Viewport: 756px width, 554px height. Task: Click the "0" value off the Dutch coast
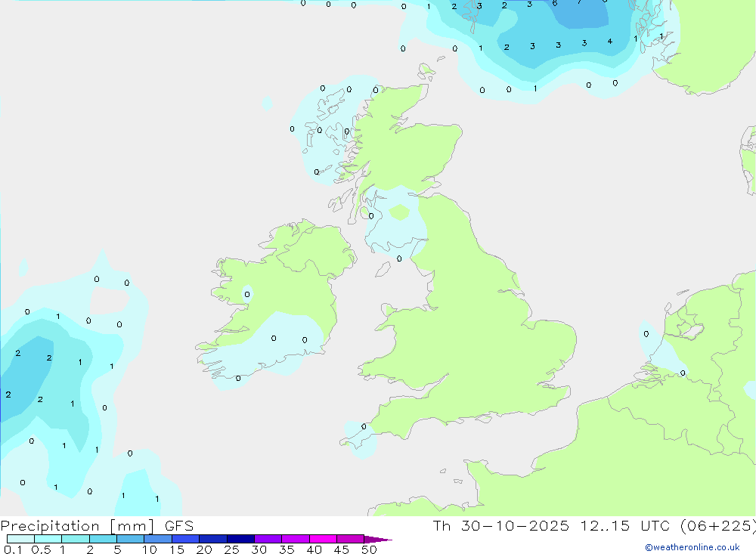[x=646, y=334]
